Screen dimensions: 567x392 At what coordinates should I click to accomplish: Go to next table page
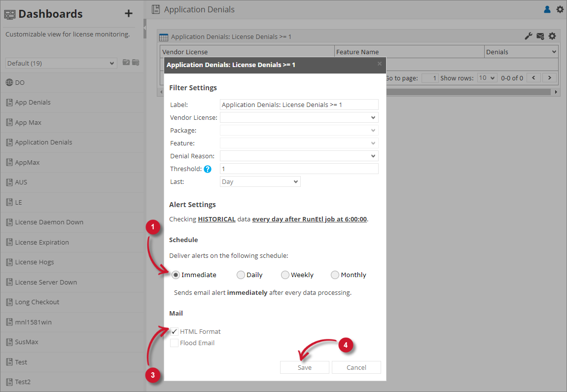coord(550,78)
